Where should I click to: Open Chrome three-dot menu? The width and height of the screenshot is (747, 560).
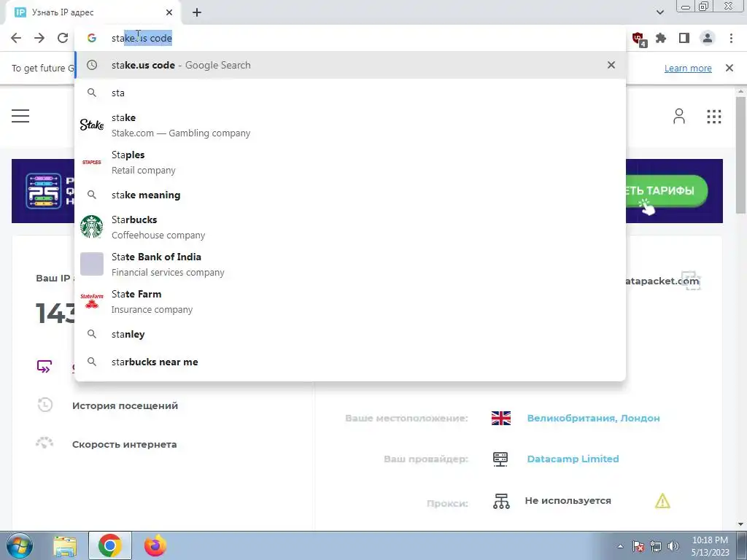tap(731, 38)
